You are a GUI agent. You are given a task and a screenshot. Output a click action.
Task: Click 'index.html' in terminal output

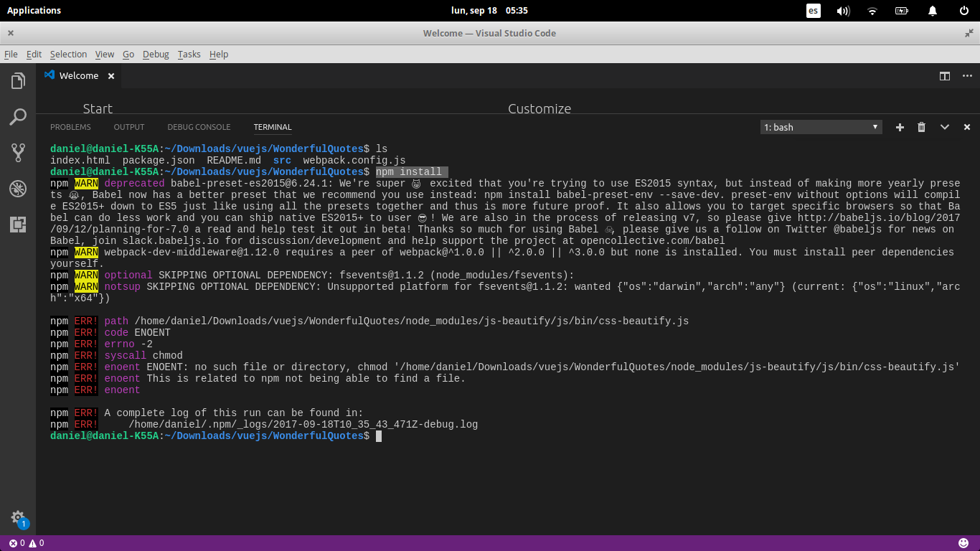(x=80, y=161)
